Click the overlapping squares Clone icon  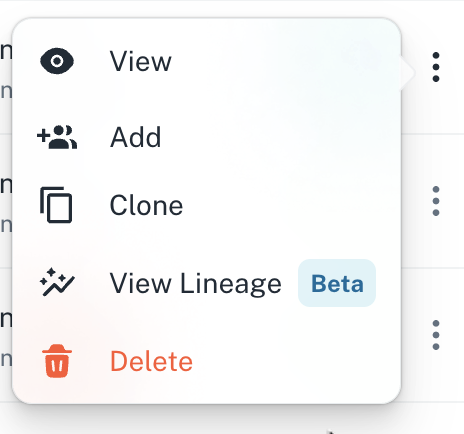click(56, 205)
